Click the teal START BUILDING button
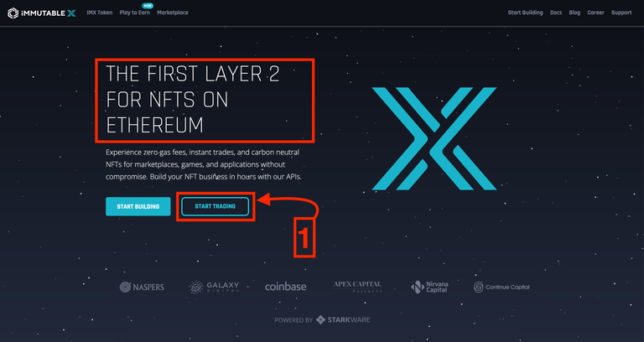Screen dimensions: 644x342 point(138,206)
